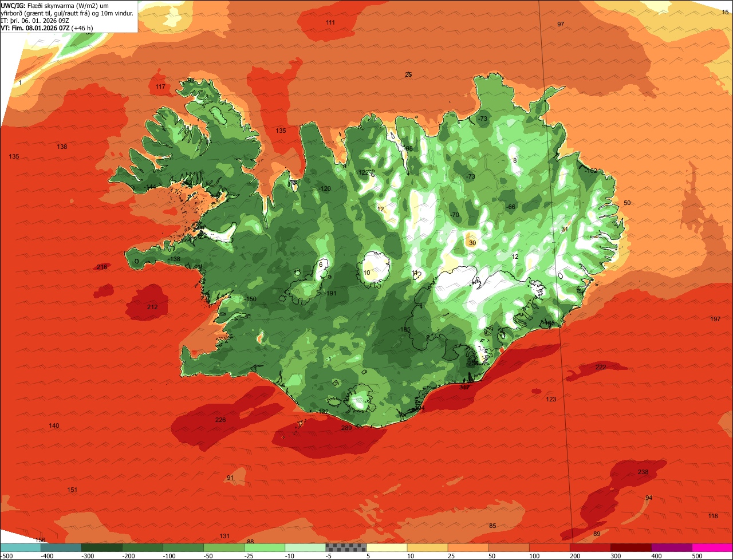
Task: Click the 140 value in the southwest sea
Action: tap(54, 425)
